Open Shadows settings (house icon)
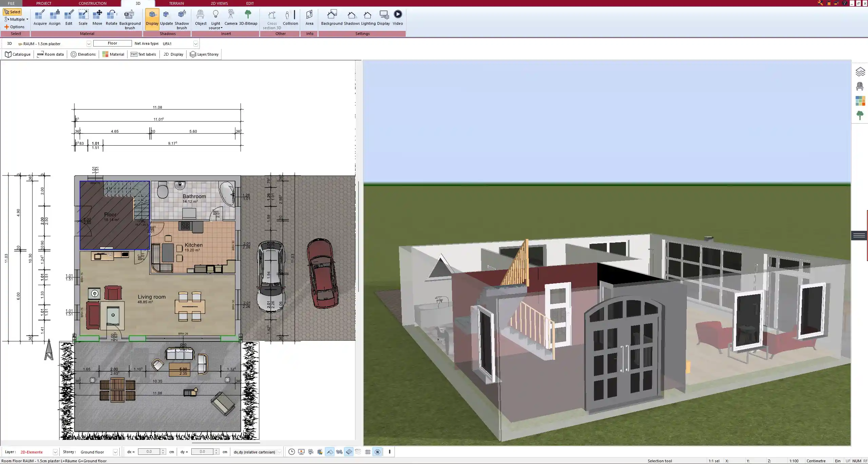Screen dimensions: 868x464 [352, 18]
